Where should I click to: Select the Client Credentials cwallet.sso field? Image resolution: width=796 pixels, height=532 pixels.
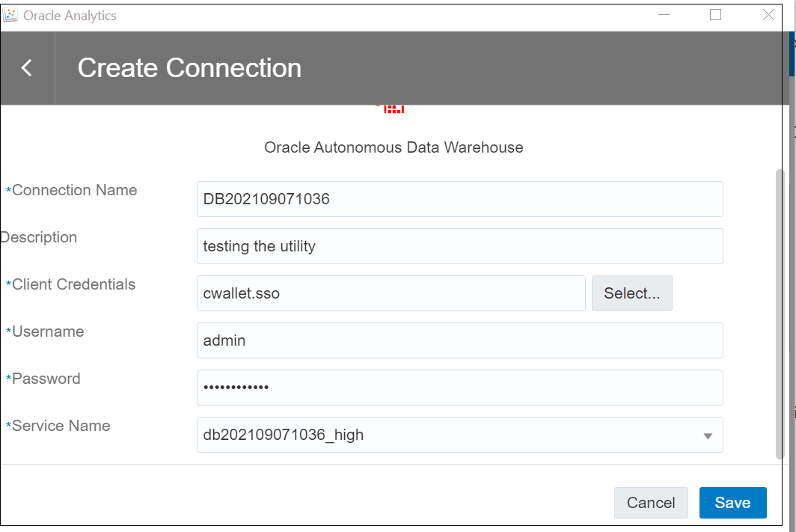[x=391, y=293]
